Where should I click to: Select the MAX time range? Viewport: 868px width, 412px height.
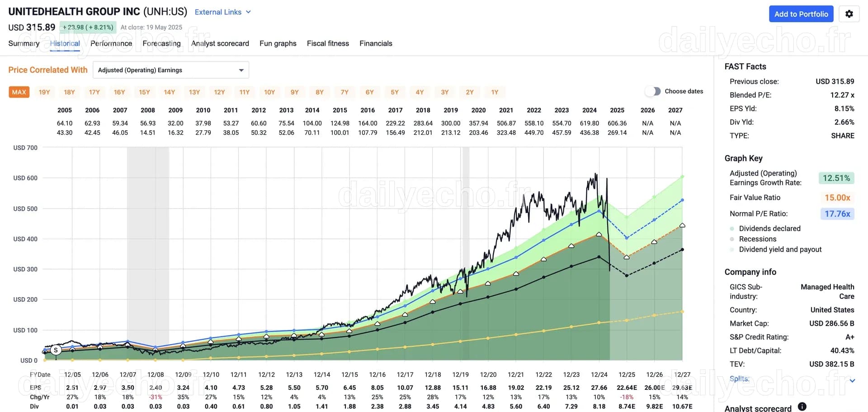pyautogui.click(x=19, y=92)
